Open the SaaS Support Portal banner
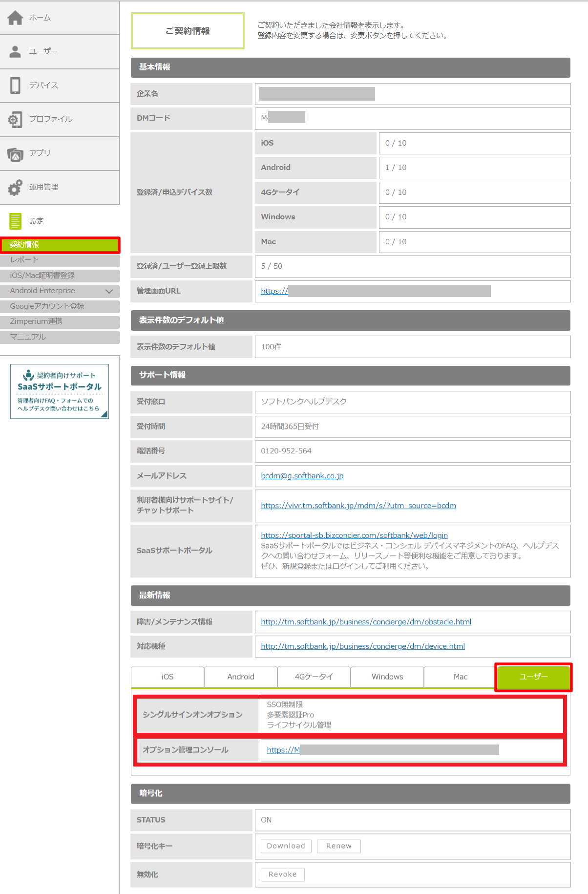Viewport: 588px width, 894px height. click(60, 391)
